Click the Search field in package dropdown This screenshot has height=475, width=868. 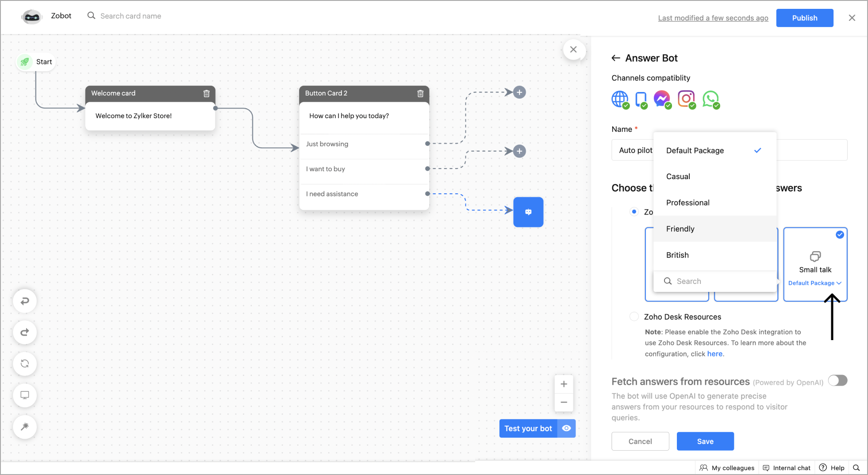(714, 281)
